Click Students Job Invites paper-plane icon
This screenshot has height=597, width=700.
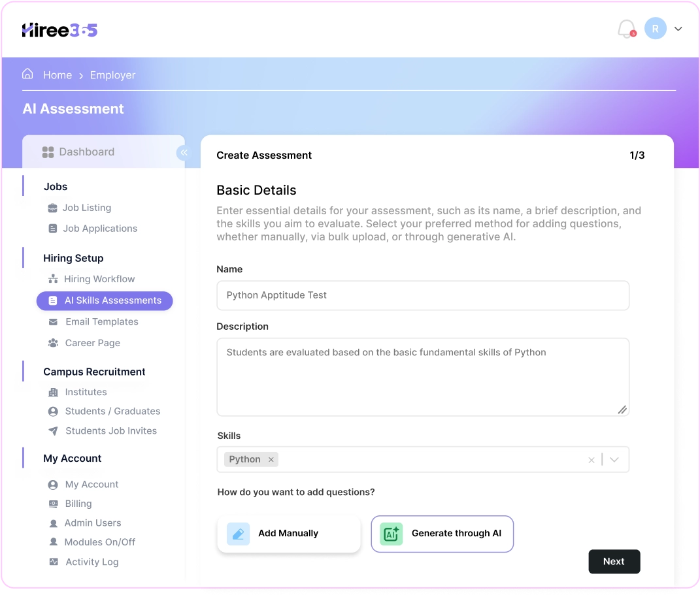(x=53, y=431)
